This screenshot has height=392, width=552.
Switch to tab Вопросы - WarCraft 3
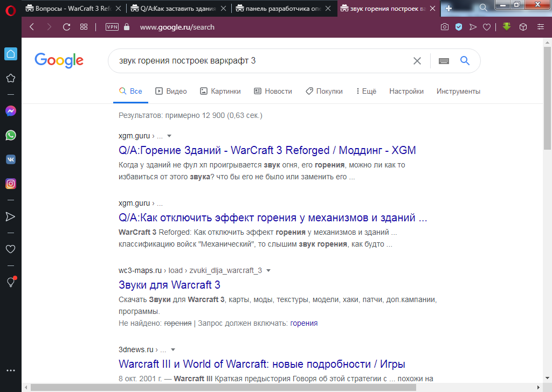68,9
